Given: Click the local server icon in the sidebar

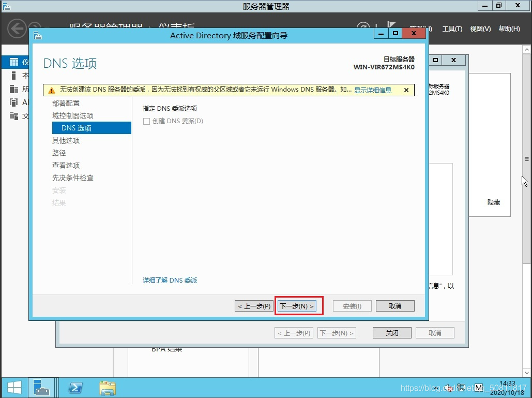Looking at the screenshot, I should click(x=14, y=76).
